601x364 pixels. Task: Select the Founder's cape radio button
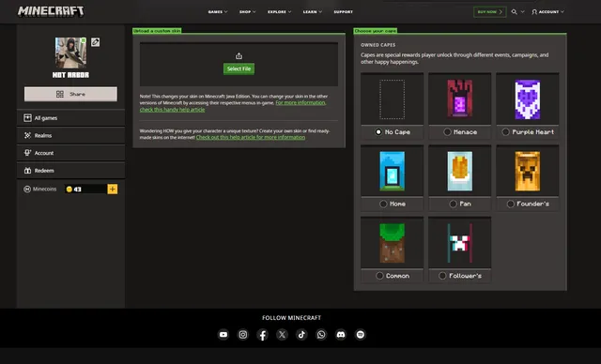510,204
